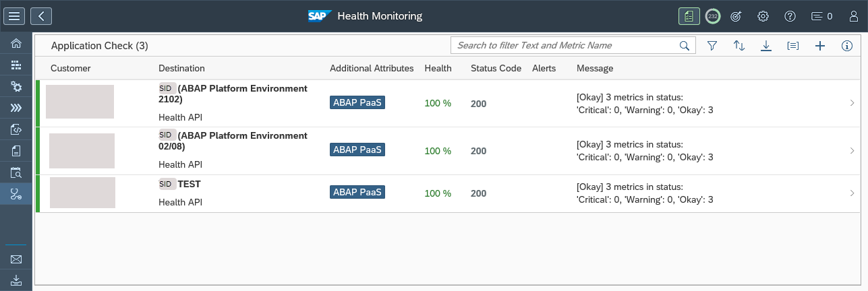Click status code 200 in TEST row
This screenshot has width=868, height=291.
pos(479,193)
